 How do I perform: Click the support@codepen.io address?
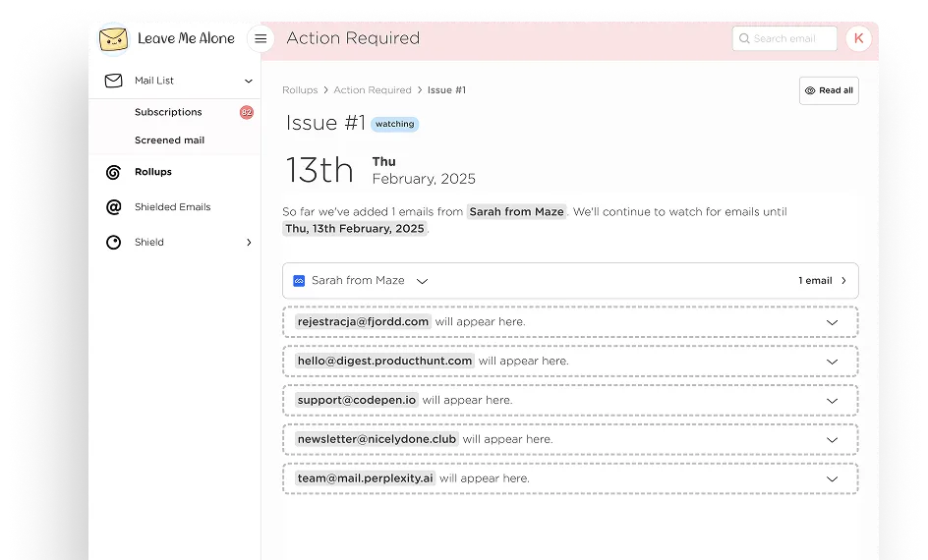point(356,400)
